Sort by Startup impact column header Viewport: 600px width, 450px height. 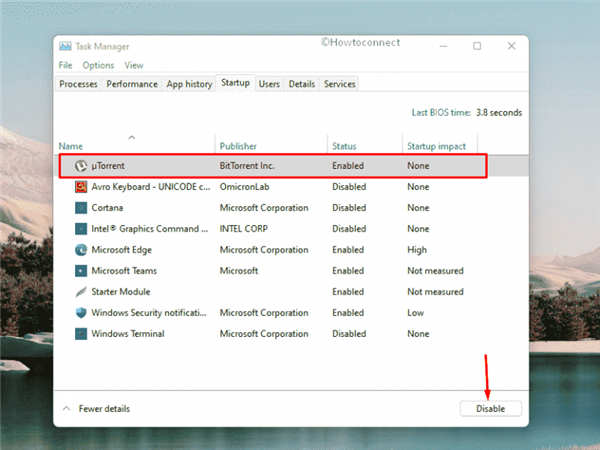coord(437,146)
